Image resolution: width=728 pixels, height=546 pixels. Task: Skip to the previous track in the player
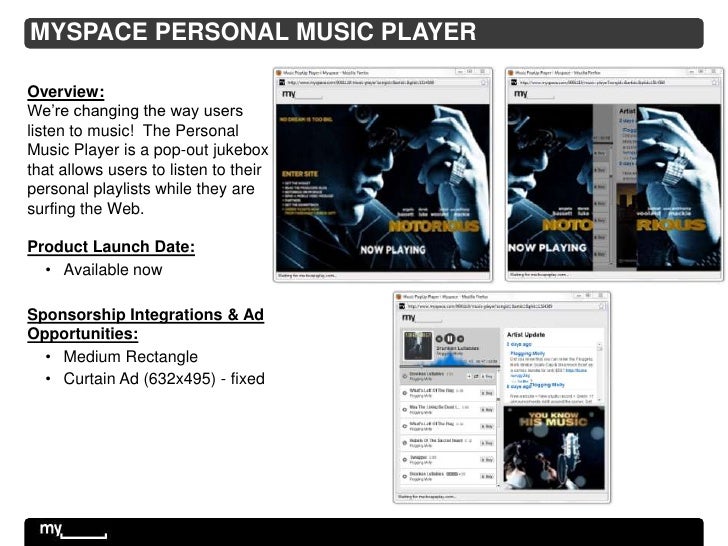pyautogui.click(x=439, y=338)
